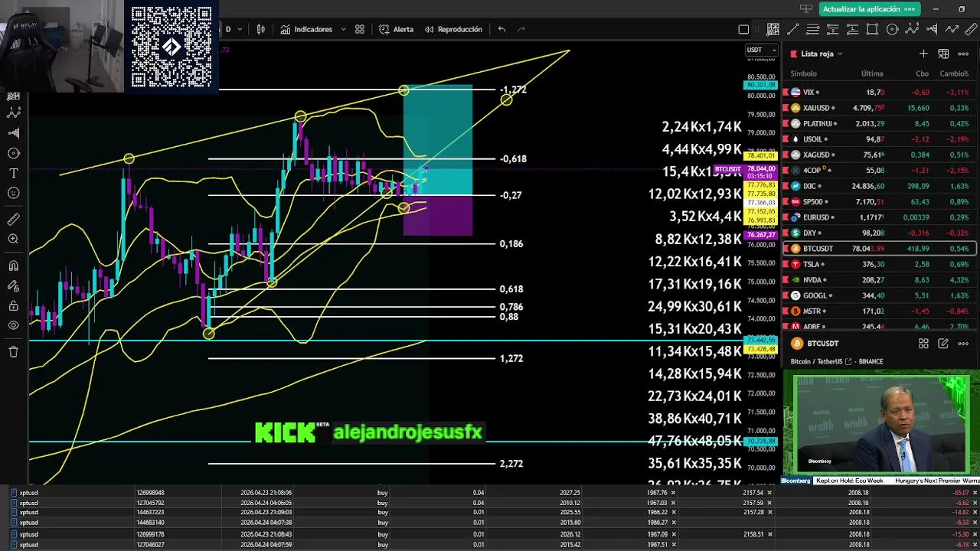Viewport: 980px width, 551px height.
Task: Sort the watchlist by Cambio% column
Action: point(954,73)
